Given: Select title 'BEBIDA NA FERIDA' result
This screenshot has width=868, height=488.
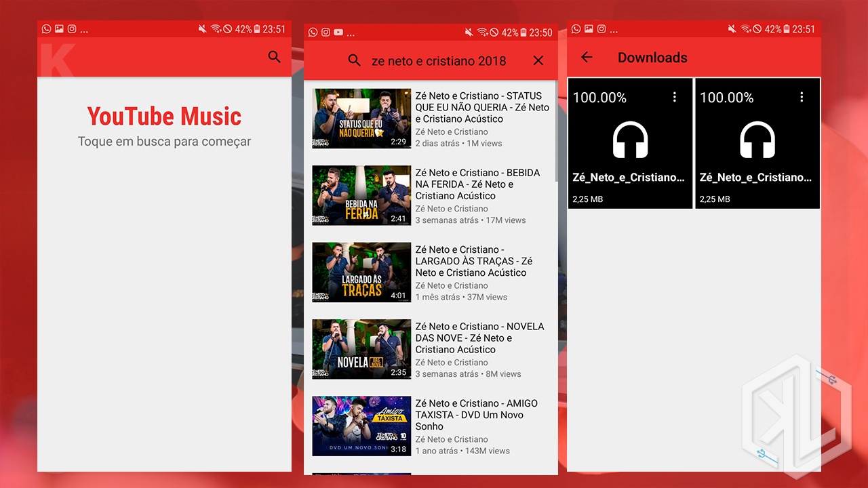Looking at the screenshot, I should [478, 184].
